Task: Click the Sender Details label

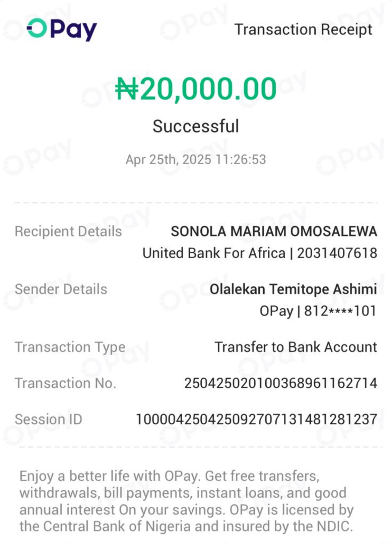Action: click(61, 289)
